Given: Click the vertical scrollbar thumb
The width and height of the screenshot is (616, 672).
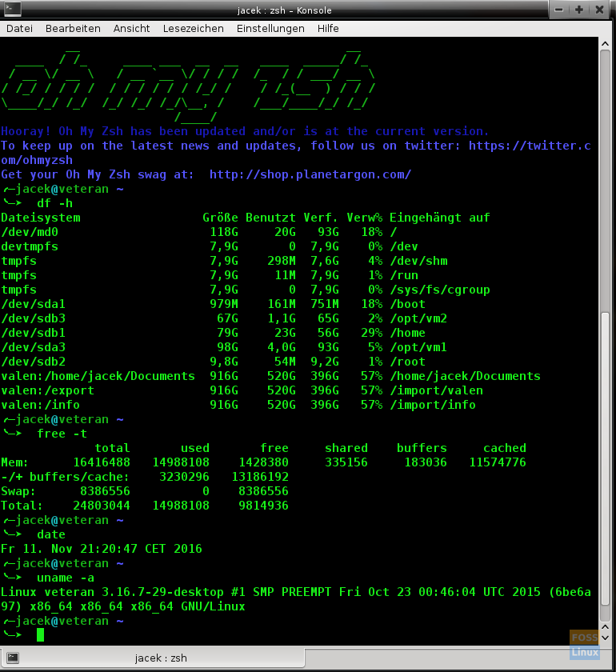Looking at the screenshot, I should pyautogui.click(x=605, y=458).
